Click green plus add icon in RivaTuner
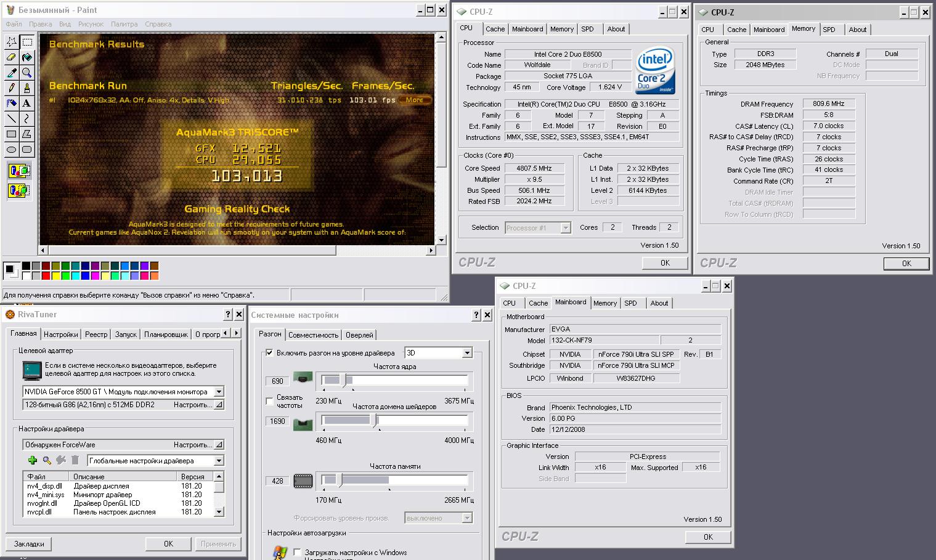Image resolution: width=936 pixels, height=560 pixels. pos(33,460)
